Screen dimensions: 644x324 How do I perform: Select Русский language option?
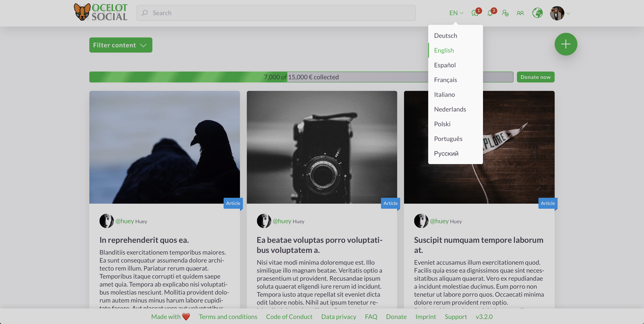(446, 154)
